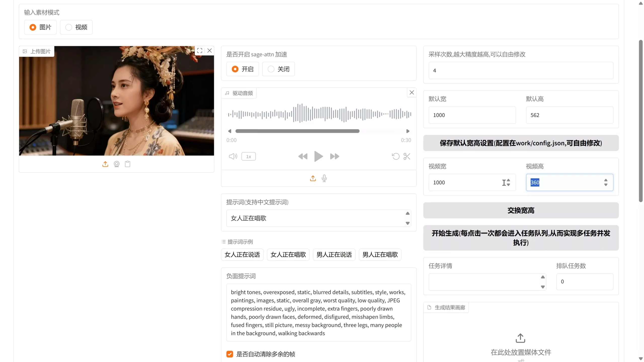Select the 女人正在说话 prompt example
The image size is (644, 362).
pyautogui.click(x=242, y=254)
